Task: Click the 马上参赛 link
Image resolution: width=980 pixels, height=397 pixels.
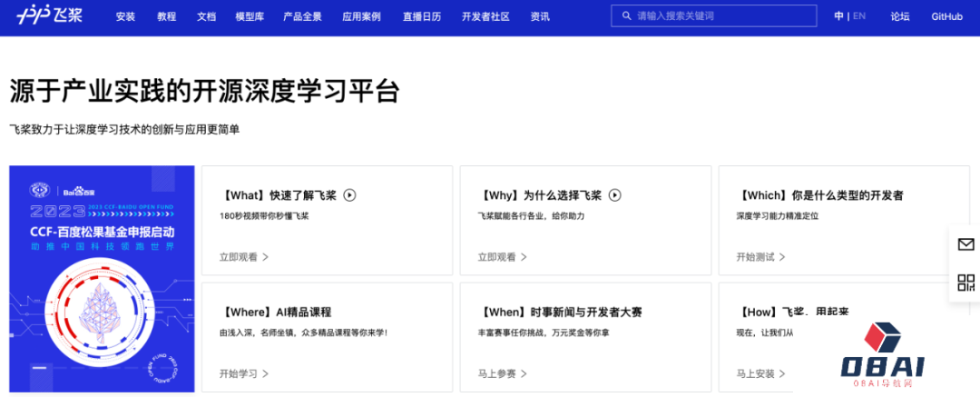Action: [497, 373]
